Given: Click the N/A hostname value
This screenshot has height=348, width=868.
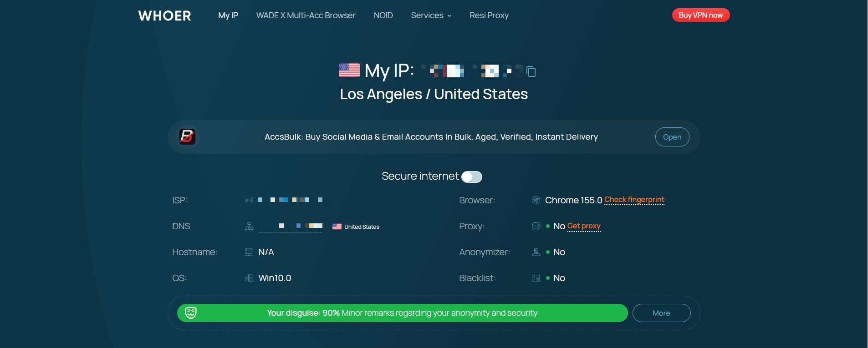Looking at the screenshot, I should [x=266, y=252].
